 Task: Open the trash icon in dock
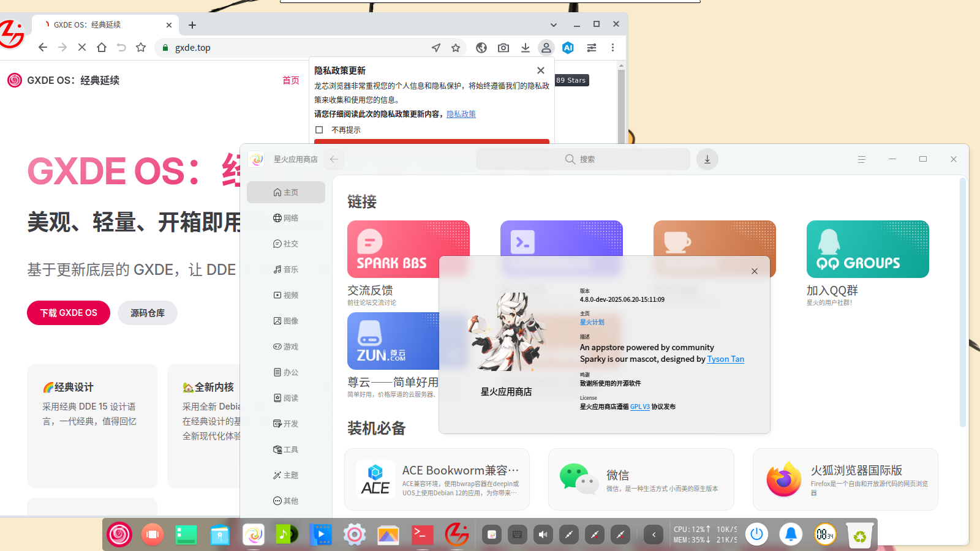coord(860,535)
